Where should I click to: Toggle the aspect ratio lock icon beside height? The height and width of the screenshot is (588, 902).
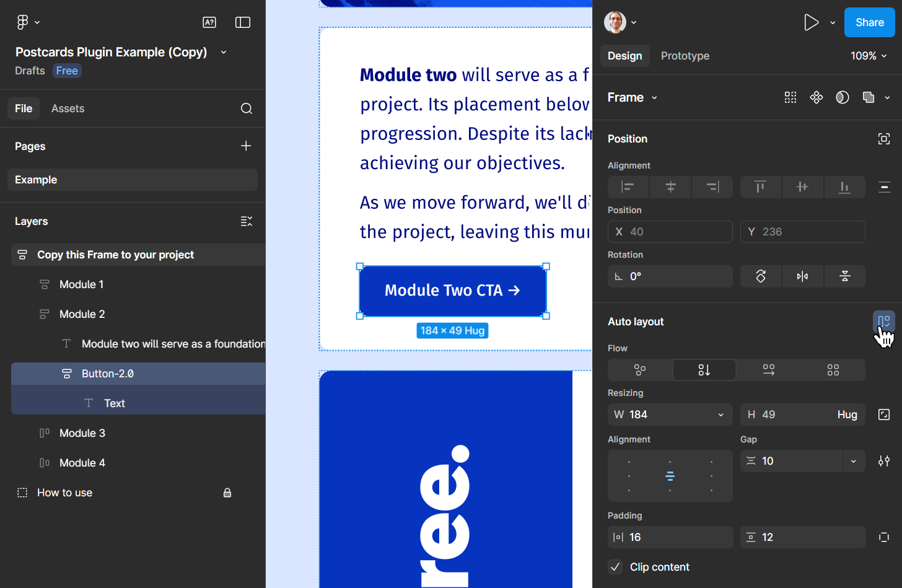[884, 415]
